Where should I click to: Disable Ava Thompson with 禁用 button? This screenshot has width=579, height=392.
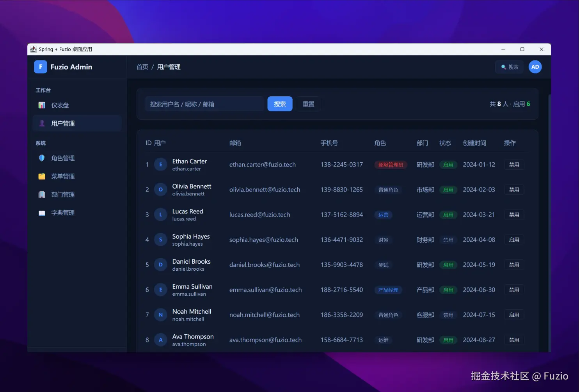tap(514, 340)
